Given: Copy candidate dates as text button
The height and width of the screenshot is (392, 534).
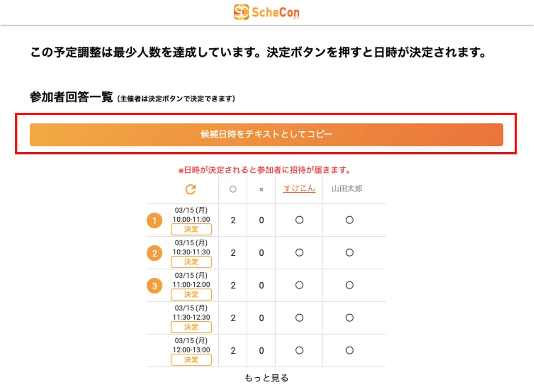Looking at the screenshot, I should pos(266,134).
